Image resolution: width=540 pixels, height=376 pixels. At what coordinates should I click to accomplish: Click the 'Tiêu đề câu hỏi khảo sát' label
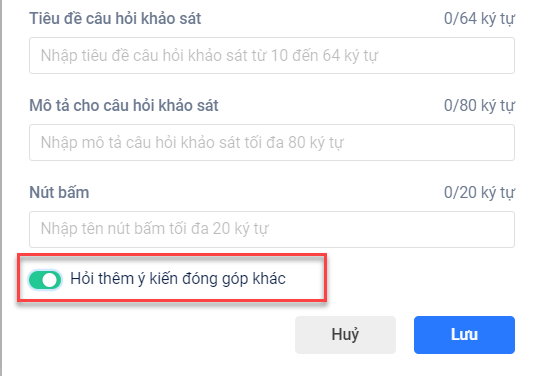(x=115, y=18)
